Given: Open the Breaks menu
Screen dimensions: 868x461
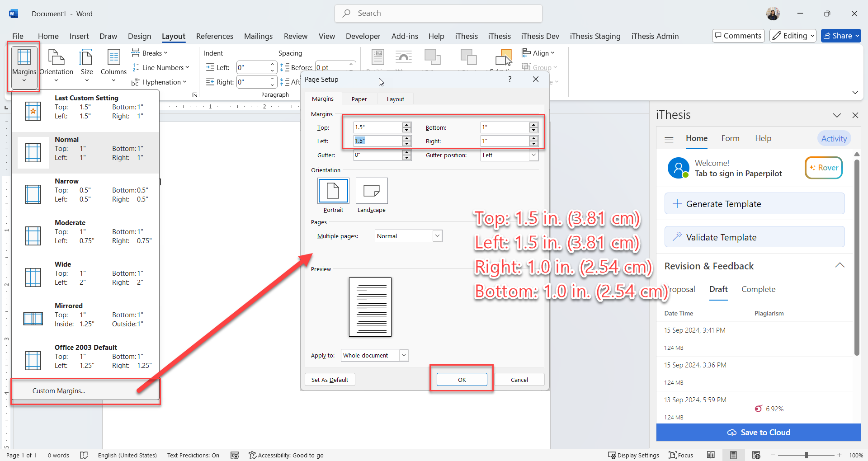Looking at the screenshot, I should [150, 53].
